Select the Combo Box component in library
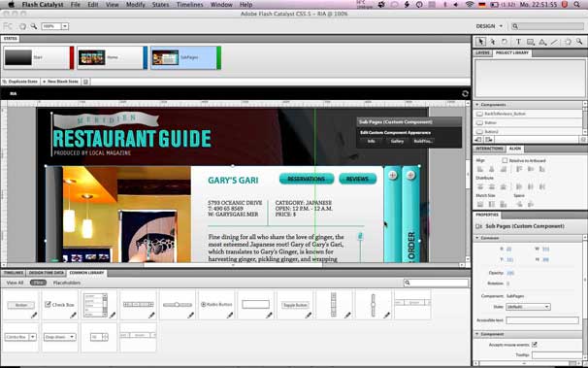Image resolution: width=588 pixels, height=368 pixels. tap(20, 337)
